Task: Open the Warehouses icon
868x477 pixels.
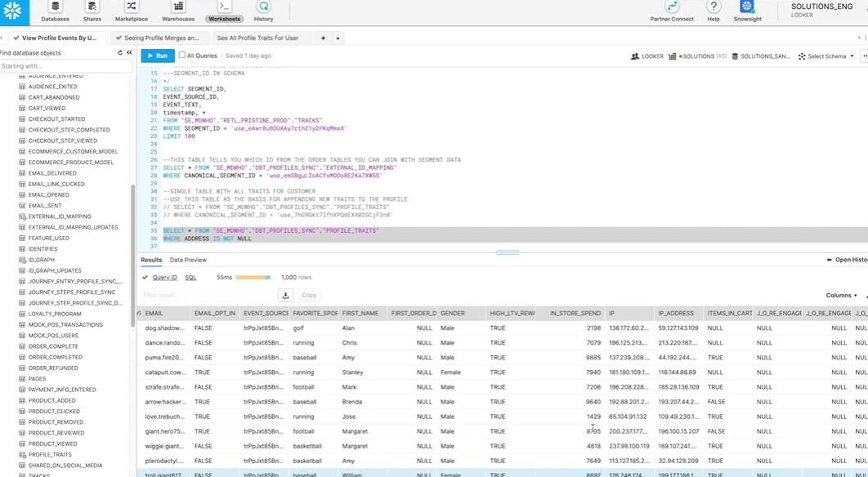Action: point(178,7)
